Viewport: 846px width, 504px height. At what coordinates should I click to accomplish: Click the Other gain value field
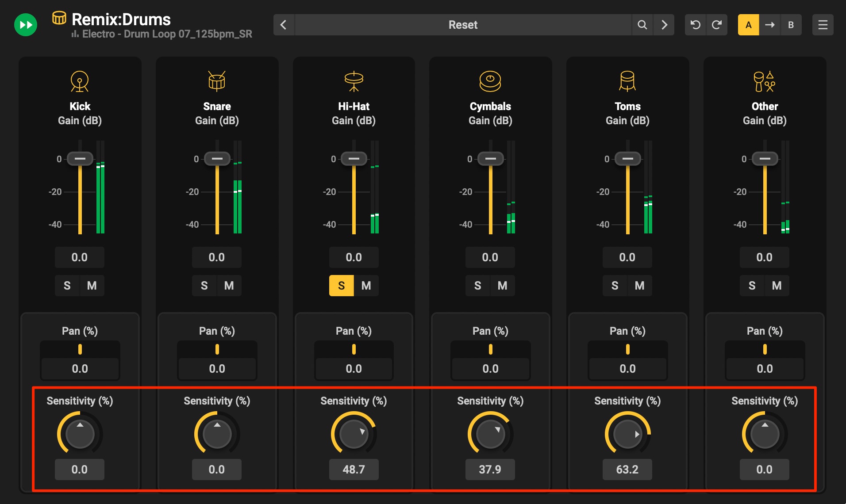765,257
